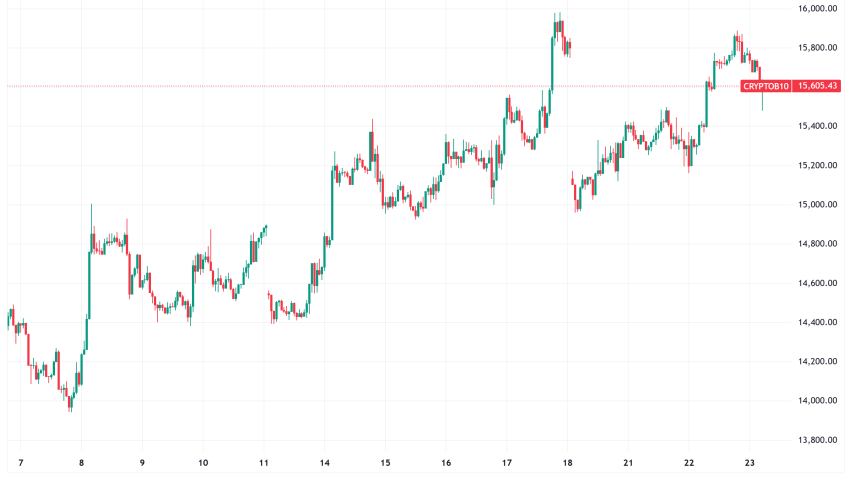The image size is (852, 485).
Task: Click day 21 on the time axis
Action: pos(629,464)
